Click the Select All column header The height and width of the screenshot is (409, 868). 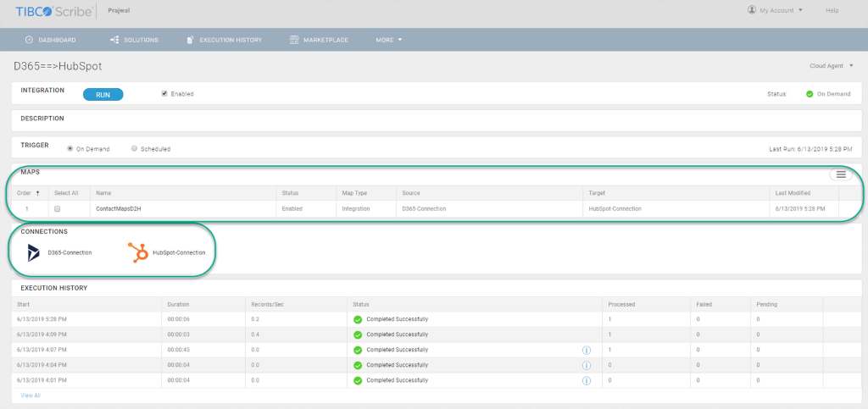point(66,193)
